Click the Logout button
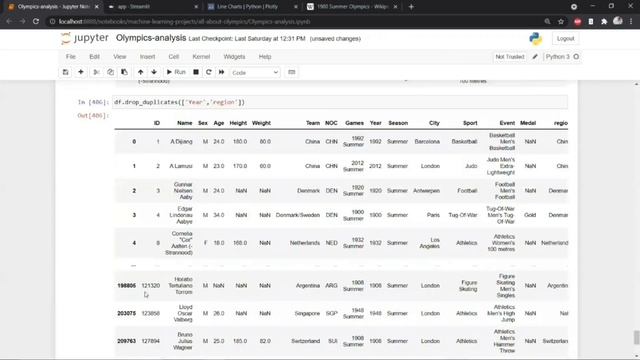 pos(565,38)
